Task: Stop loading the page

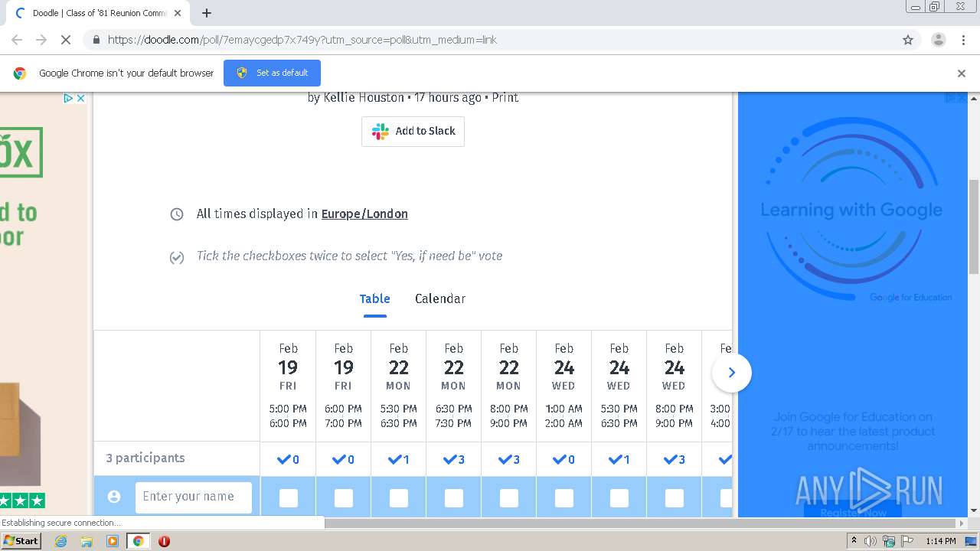Action: coord(65,40)
